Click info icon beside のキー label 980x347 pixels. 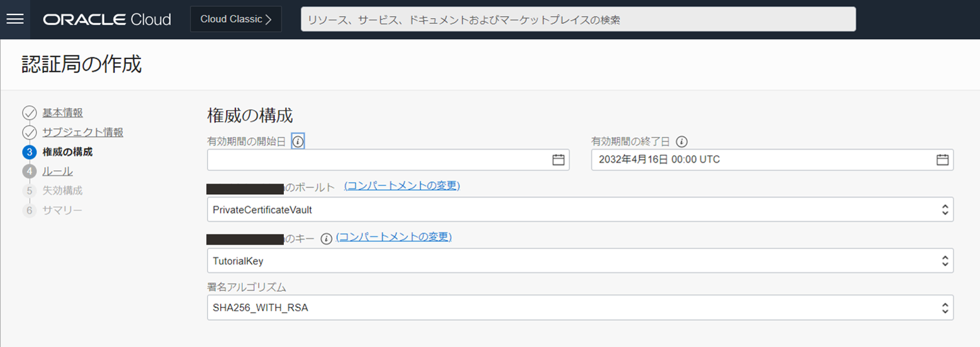(x=326, y=239)
